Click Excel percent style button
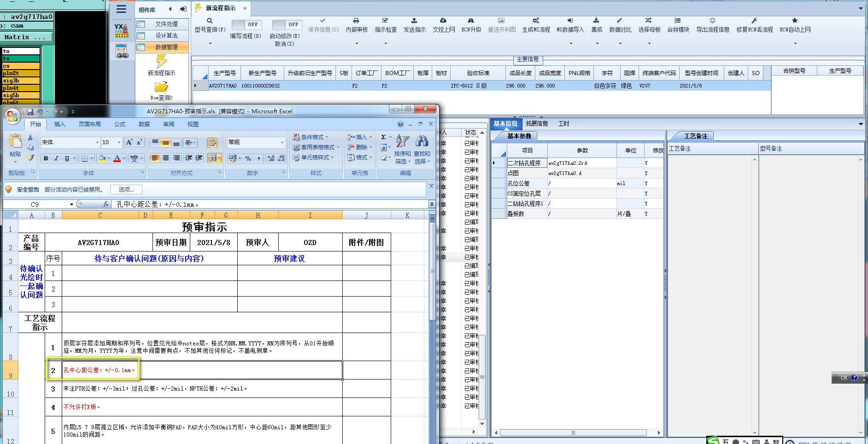The width and height of the screenshot is (868, 444). [x=248, y=158]
